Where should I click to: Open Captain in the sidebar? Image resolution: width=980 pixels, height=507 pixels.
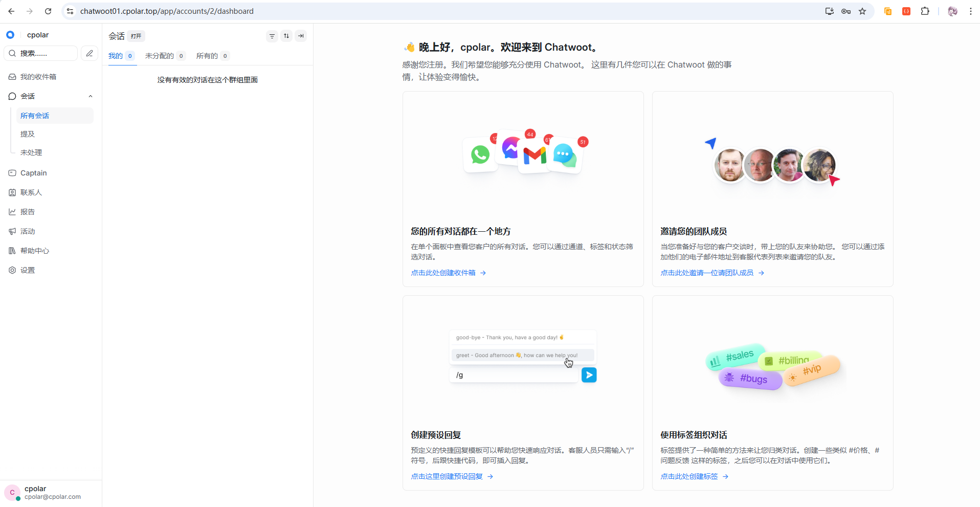point(34,173)
